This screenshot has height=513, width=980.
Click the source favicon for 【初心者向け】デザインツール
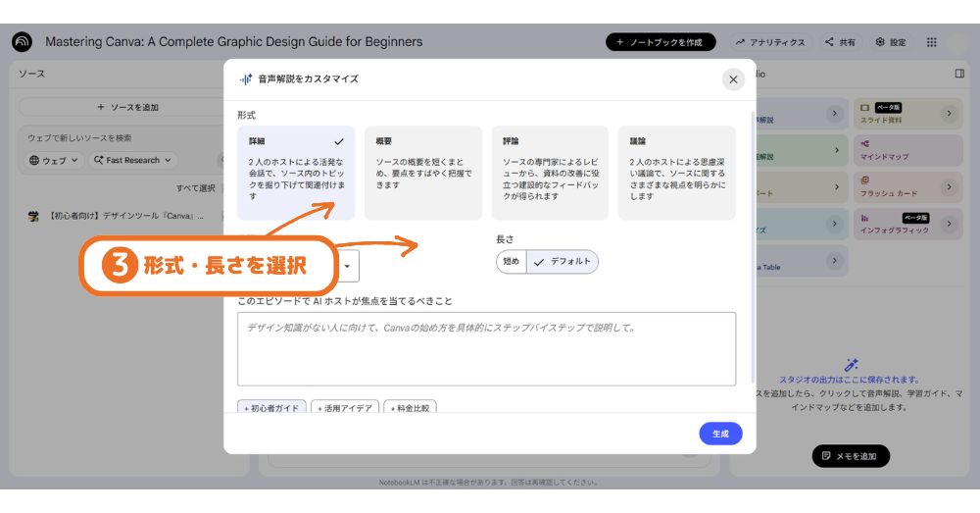tap(33, 217)
